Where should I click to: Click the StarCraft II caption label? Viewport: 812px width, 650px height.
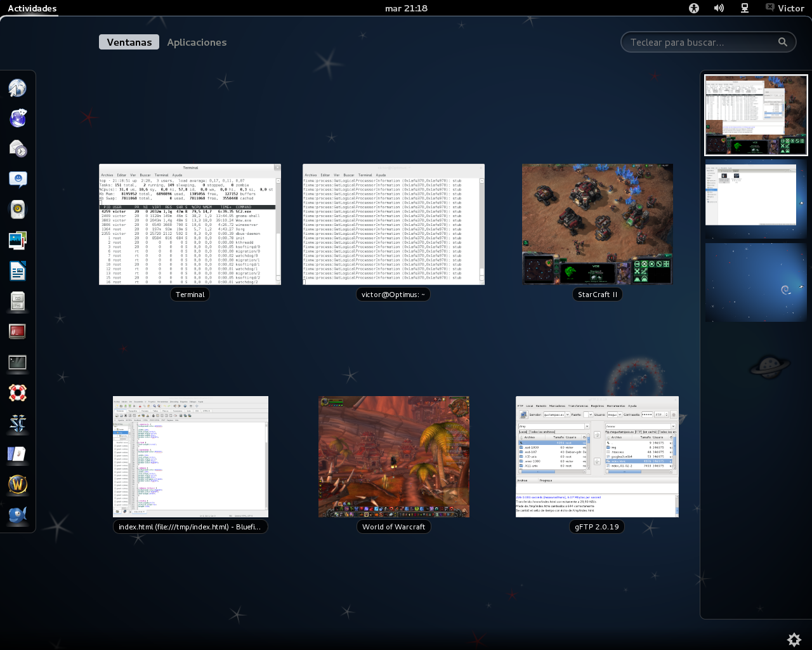[x=598, y=295]
